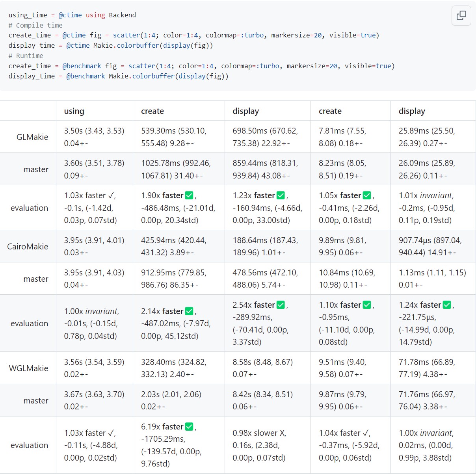Click the '# Compile time' comment line

tap(35, 25)
